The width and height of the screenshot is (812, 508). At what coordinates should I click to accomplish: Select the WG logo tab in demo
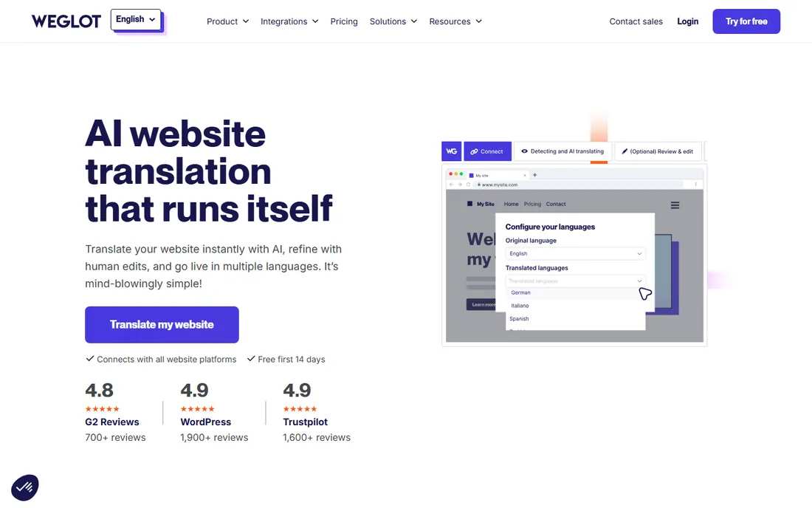tap(451, 151)
